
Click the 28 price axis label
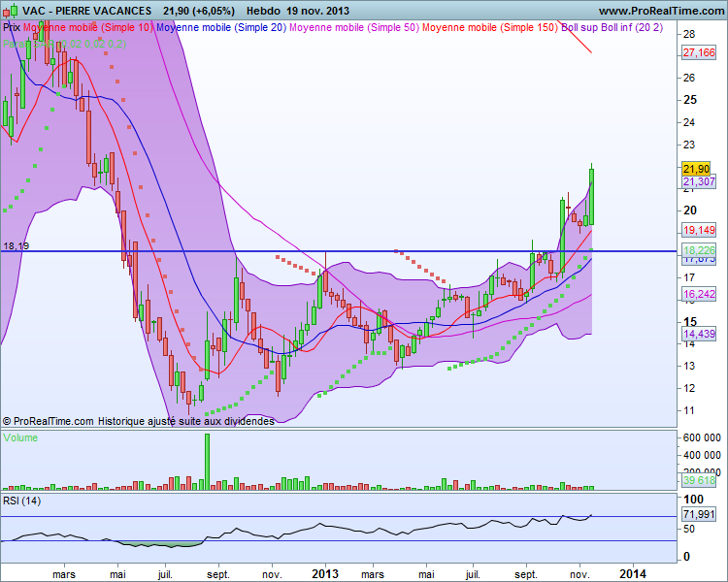(x=689, y=33)
